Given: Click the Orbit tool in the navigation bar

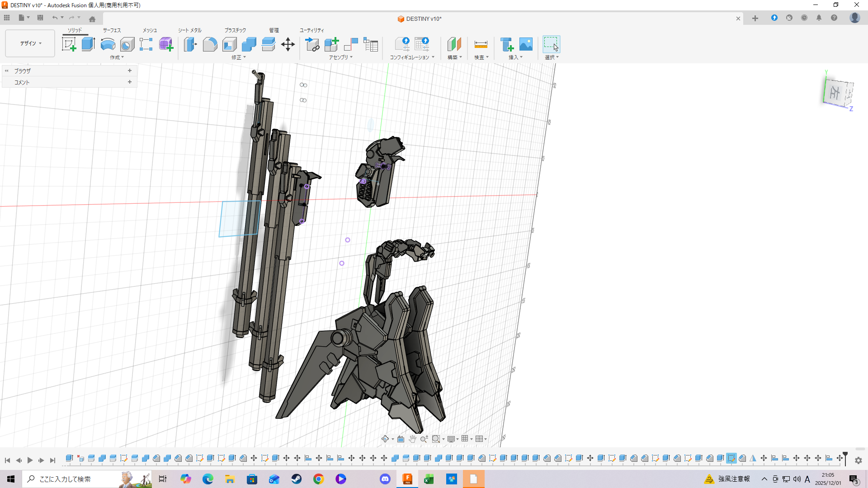Looking at the screenshot, I should 385,439.
